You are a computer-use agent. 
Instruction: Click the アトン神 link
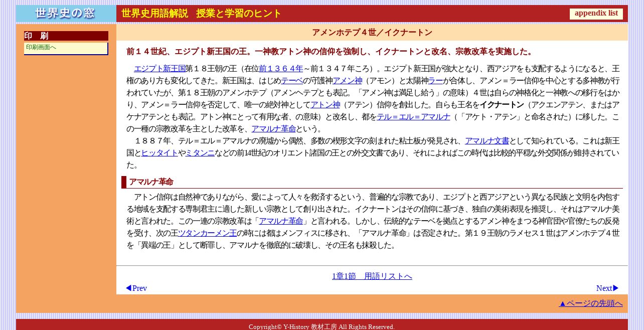[325, 105]
